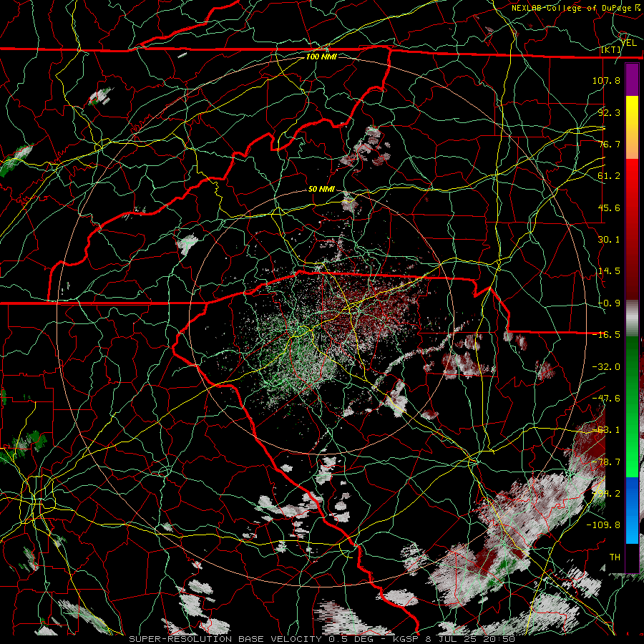
Task: Click the 100 NMI range ring label
Action: [321, 57]
